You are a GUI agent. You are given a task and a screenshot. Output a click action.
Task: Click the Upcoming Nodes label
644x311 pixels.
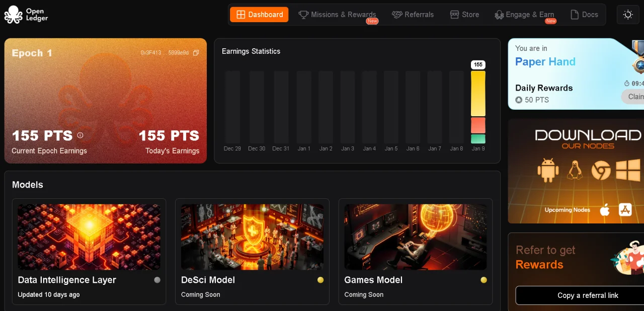click(x=568, y=210)
